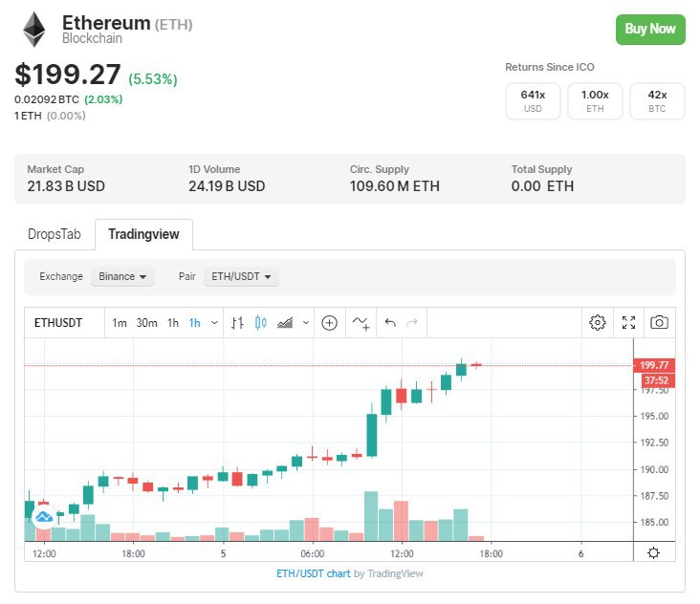Toggle fullscreen chart mode
Viewport: 700px width, 604px height.
pos(628,322)
